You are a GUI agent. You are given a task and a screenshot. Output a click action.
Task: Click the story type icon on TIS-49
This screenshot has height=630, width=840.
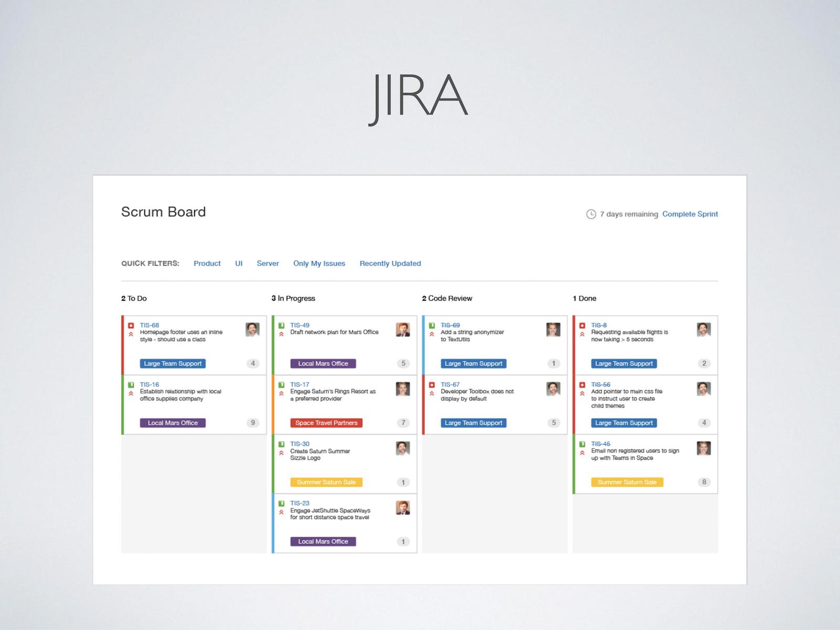[281, 325]
